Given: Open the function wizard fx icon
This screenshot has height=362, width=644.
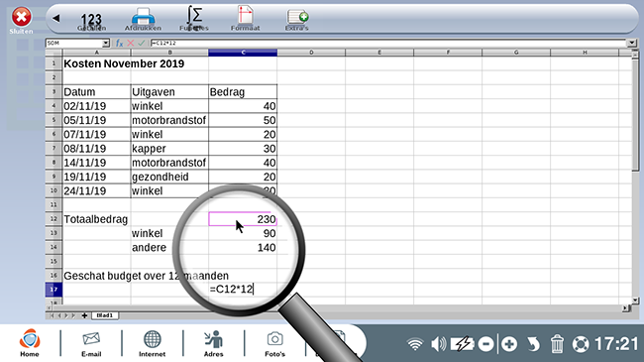Looking at the screenshot, I should click(119, 43).
